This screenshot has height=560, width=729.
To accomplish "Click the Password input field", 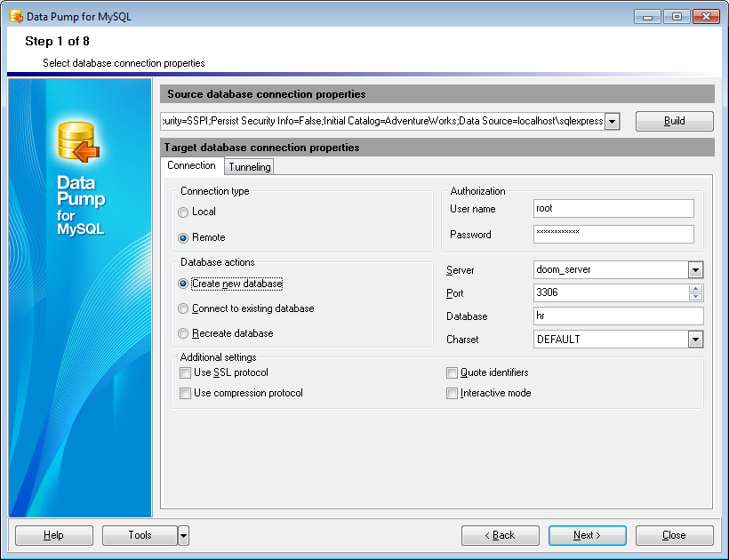I will click(613, 234).
